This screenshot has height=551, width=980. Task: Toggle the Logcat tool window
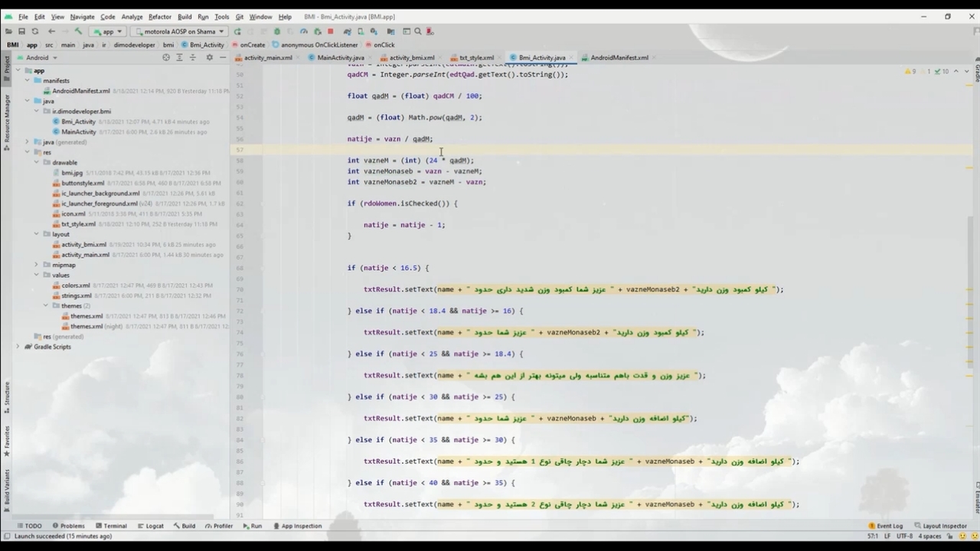(x=150, y=526)
